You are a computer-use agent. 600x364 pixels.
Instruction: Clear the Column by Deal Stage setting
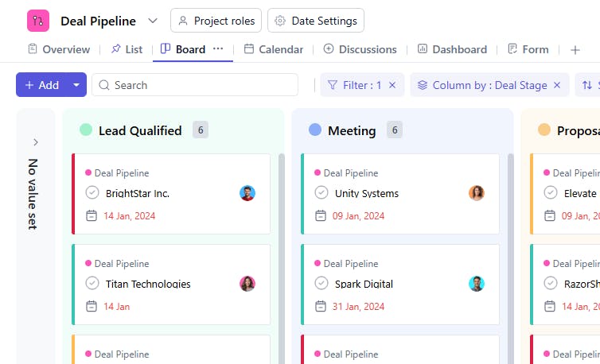pos(557,85)
